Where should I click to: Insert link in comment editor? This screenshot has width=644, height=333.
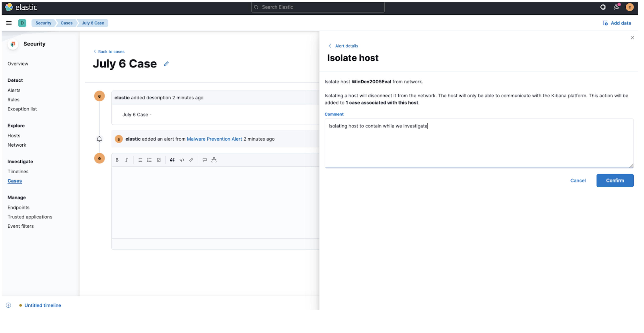[191, 160]
